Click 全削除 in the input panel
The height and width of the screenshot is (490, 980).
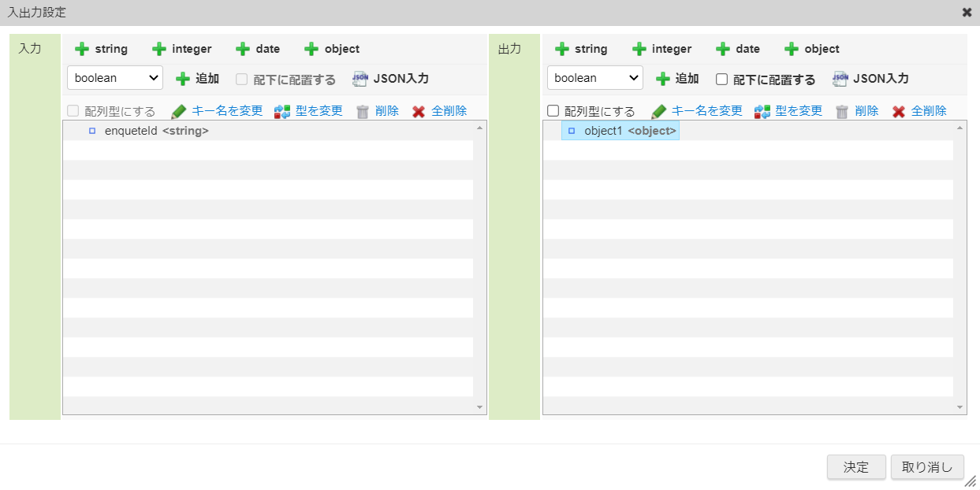tap(440, 111)
